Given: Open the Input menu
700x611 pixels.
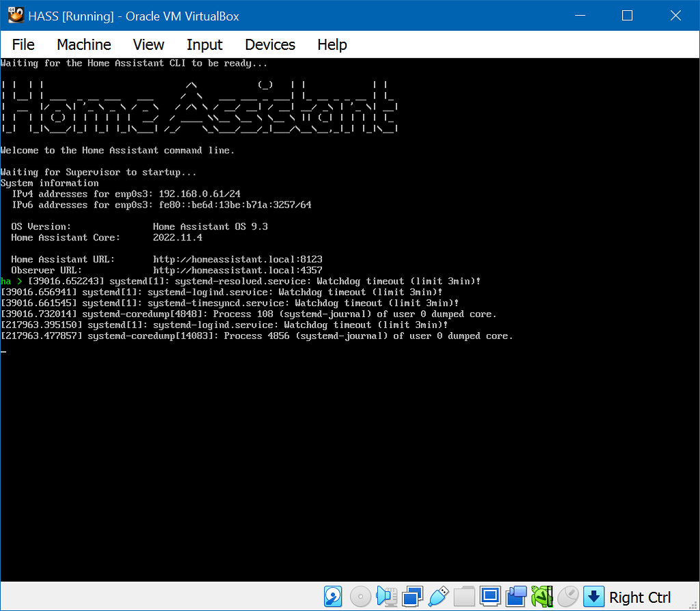Looking at the screenshot, I should (x=204, y=44).
